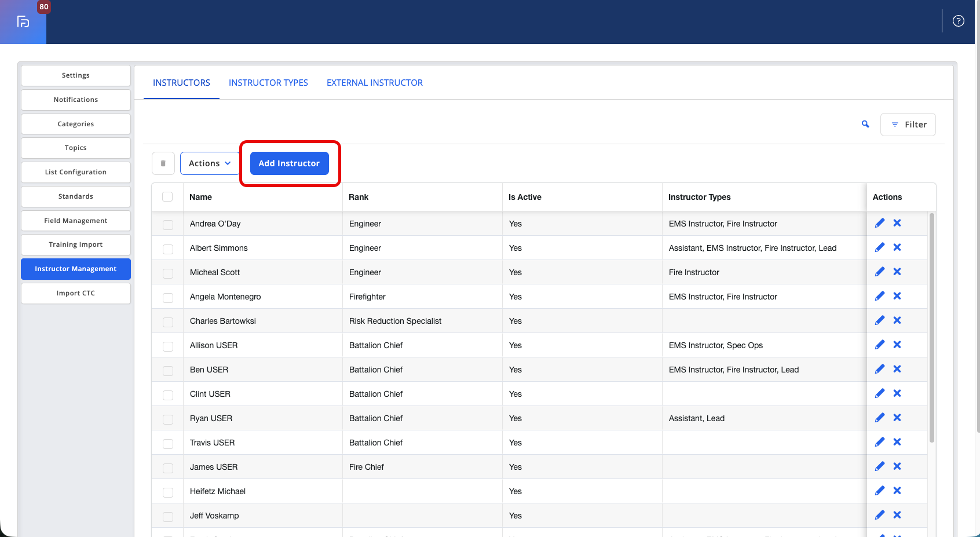Delete Ryan USER using X icon
This screenshot has width=980, height=537.
tap(897, 418)
